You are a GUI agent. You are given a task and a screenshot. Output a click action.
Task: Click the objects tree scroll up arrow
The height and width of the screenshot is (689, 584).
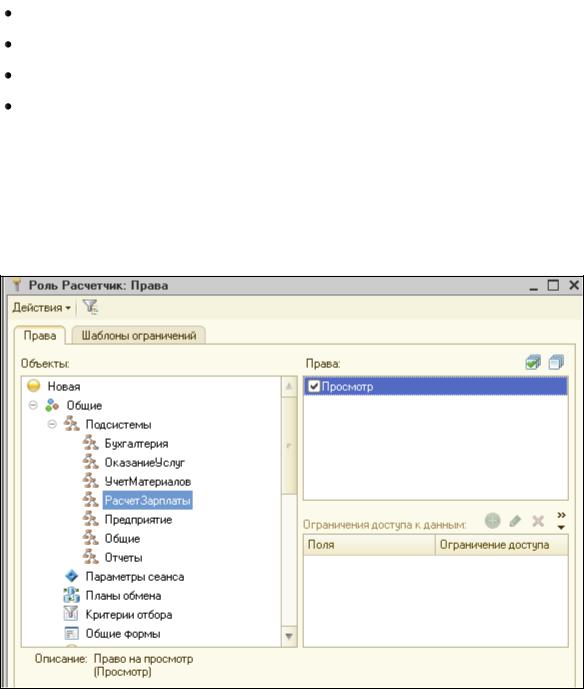tap(289, 387)
